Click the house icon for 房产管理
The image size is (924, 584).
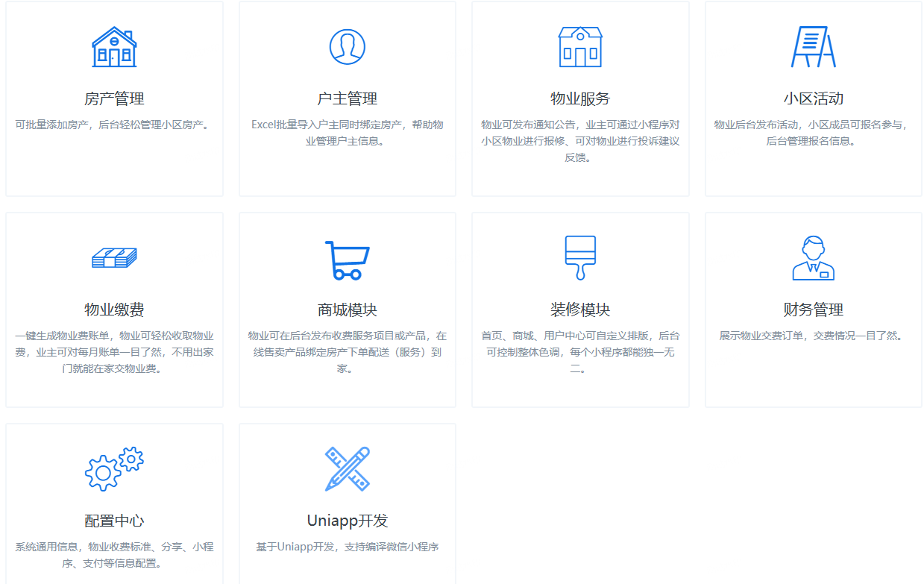tap(114, 47)
